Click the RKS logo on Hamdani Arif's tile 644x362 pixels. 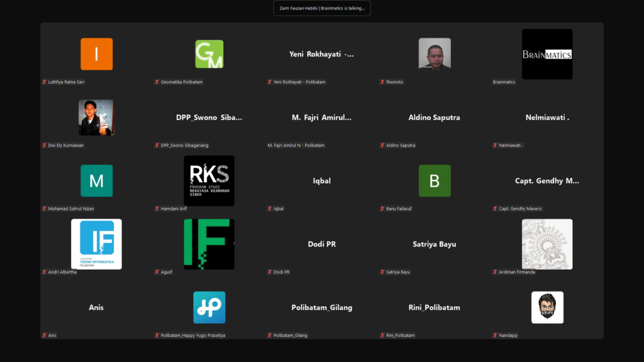coord(209,180)
